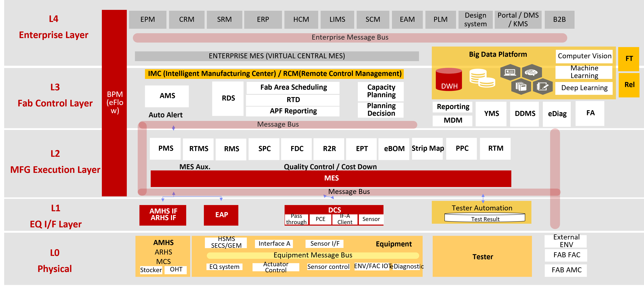Click the red MES bar
This screenshot has width=644, height=295.
(331, 178)
